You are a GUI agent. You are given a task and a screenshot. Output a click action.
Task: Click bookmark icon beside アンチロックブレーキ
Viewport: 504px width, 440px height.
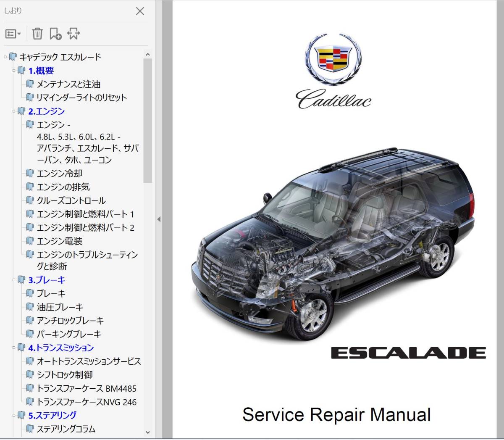coord(30,320)
